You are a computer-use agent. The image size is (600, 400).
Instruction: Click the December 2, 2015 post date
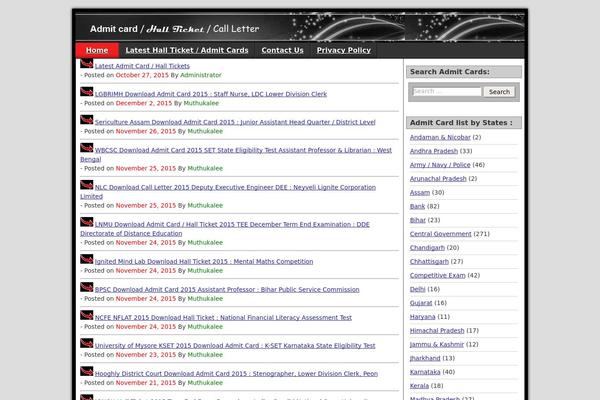143,103
